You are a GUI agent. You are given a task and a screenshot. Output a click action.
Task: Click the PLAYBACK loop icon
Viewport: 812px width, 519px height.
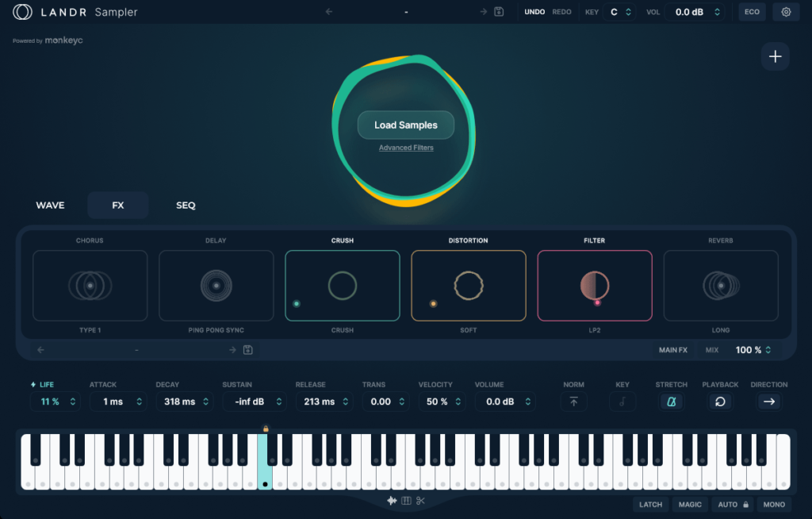point(720,402)
